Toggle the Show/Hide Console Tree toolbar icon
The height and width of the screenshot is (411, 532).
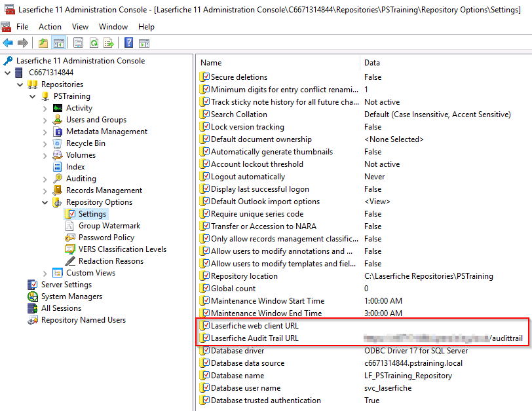pos(59,43)
